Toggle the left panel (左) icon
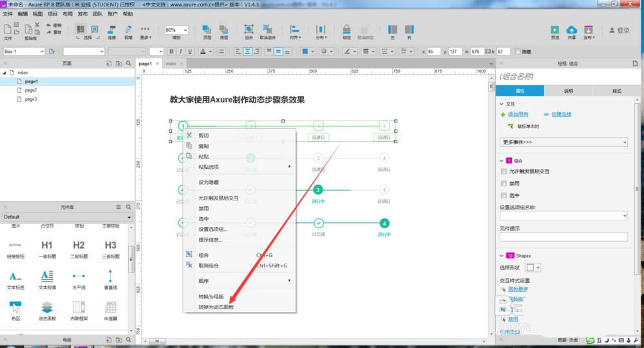Viewport: 644px width, 348px height. tap(393, 30)
